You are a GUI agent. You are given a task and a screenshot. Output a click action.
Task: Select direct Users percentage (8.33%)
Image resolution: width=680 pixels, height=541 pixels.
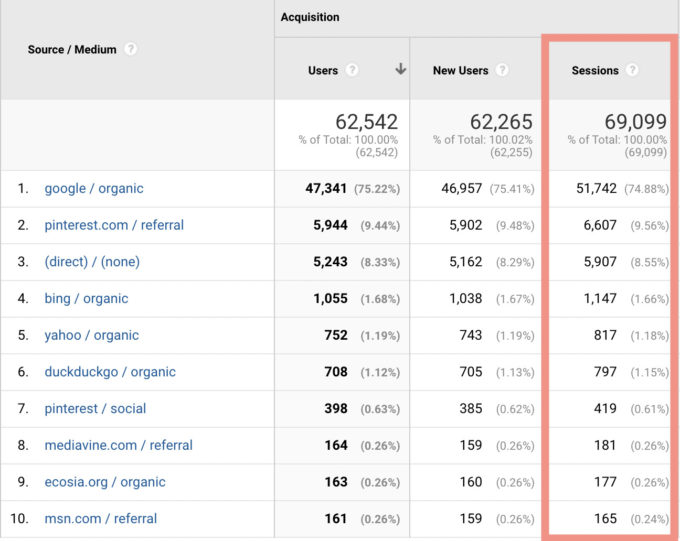tap(380, 262)
